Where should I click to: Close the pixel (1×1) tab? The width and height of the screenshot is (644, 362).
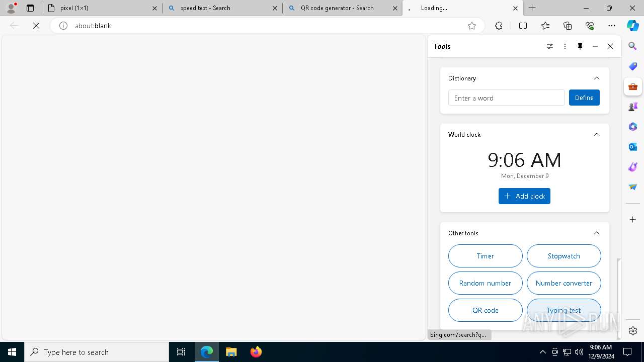coord(154,8)
